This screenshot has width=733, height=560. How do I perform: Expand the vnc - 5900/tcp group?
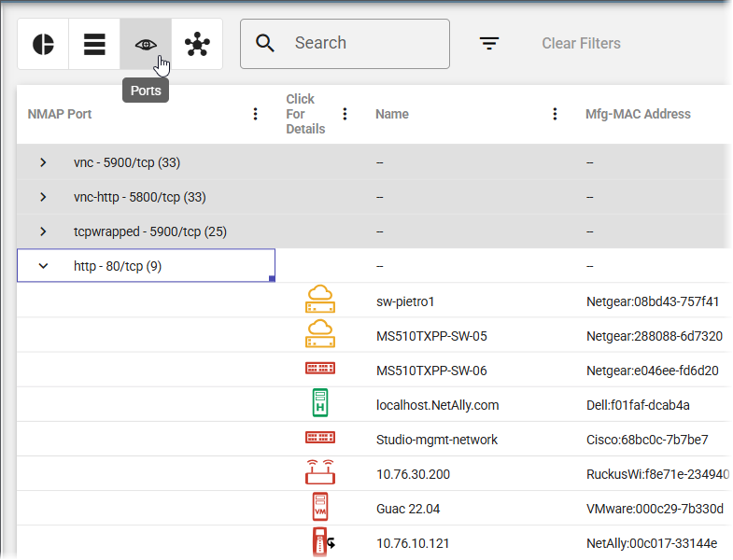[43, 162]
